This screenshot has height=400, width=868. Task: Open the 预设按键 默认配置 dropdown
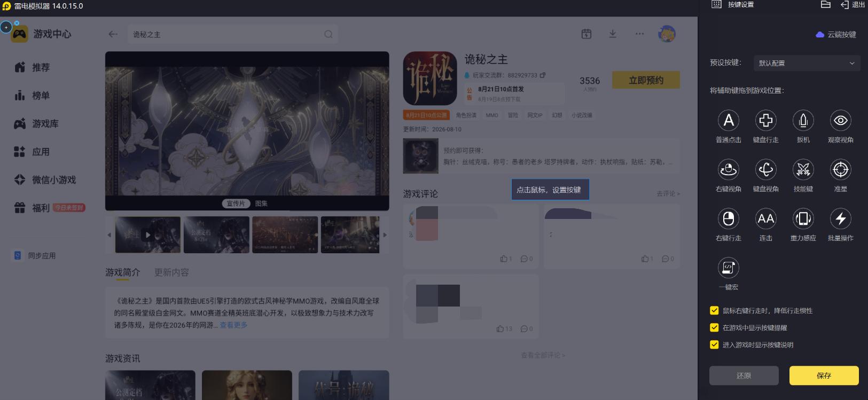tap(807, 63)
